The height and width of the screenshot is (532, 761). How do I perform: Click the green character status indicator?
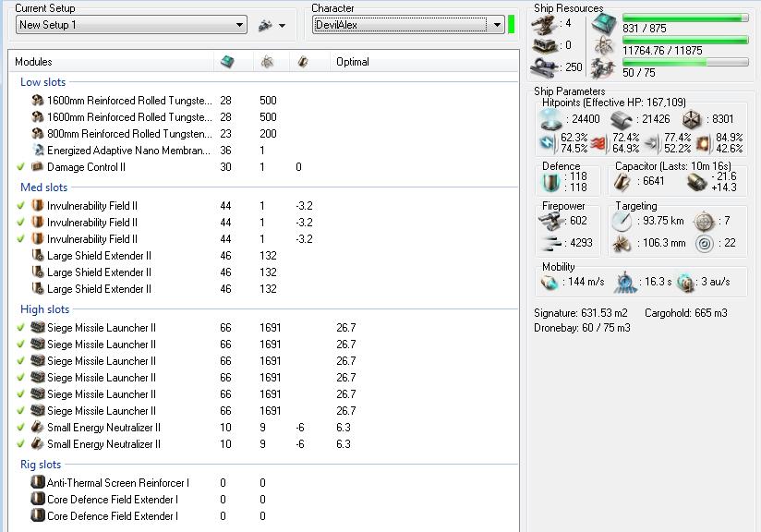[511, 25]
